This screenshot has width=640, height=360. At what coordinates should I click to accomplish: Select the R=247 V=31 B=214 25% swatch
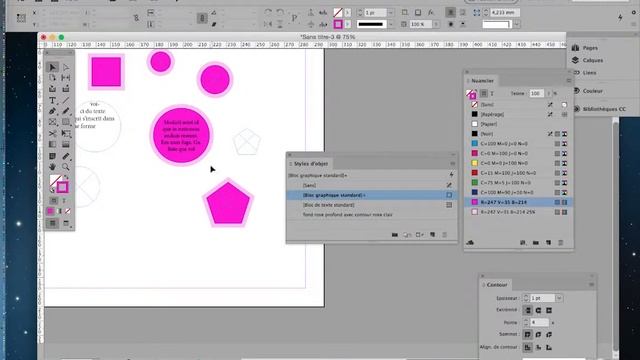point(519,212)
